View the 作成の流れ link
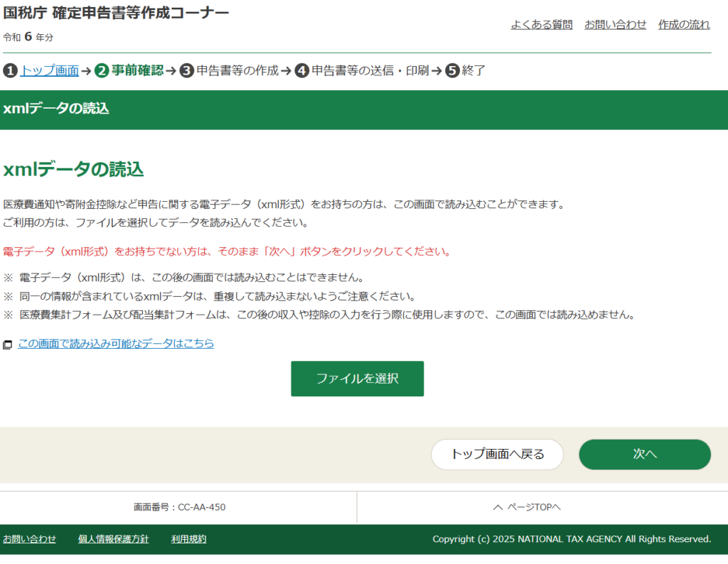This screenshot has width=728, height=564. click(x=683, y=25)
